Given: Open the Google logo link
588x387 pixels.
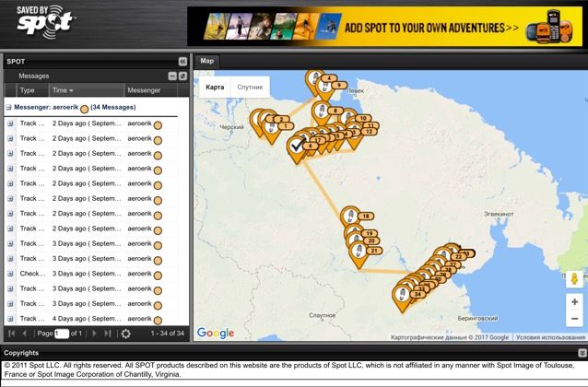Looking at the screenshot, I should [216, 333].
